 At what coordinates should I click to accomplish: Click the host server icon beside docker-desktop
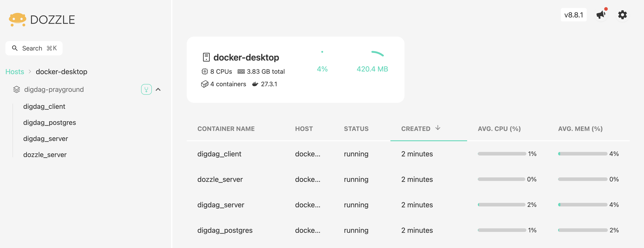pos(206,57)
